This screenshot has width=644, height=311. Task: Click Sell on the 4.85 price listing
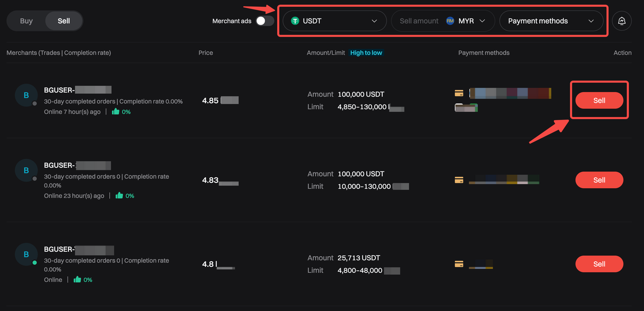[599, 100]
